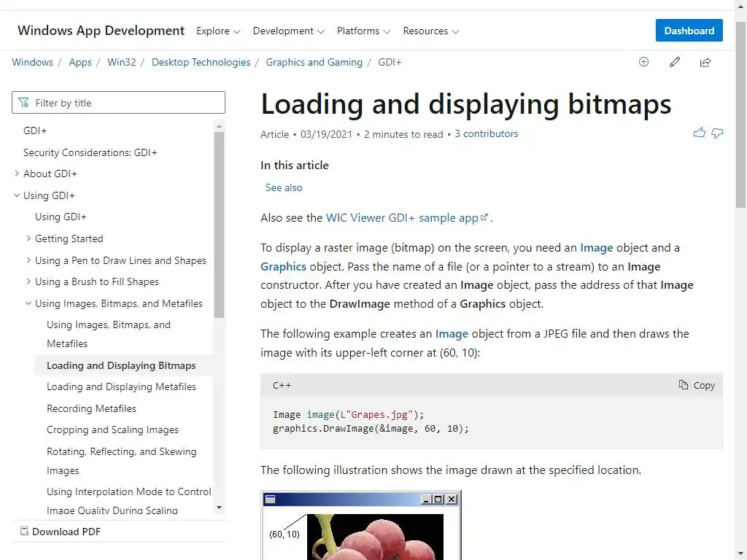Expand Using a Brush to Fill Shapes
The image size is (747, 560).
pyautogui.click(x=28, y=281)
